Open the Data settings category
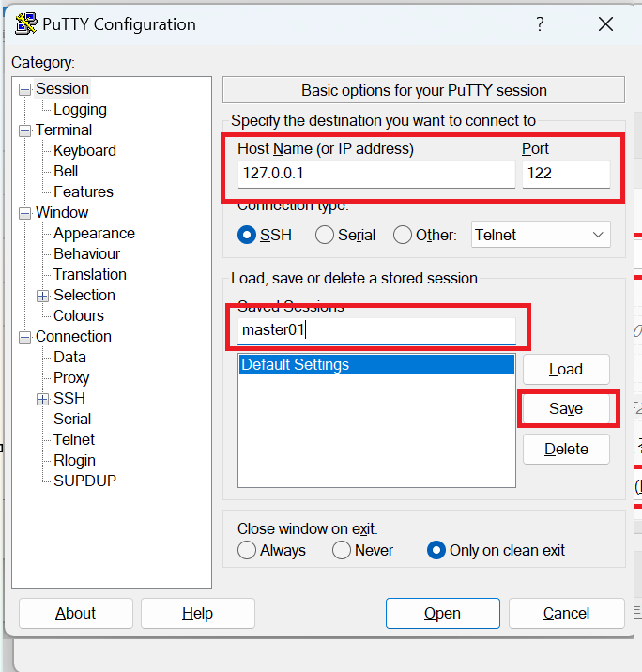 tap(69, 357)
